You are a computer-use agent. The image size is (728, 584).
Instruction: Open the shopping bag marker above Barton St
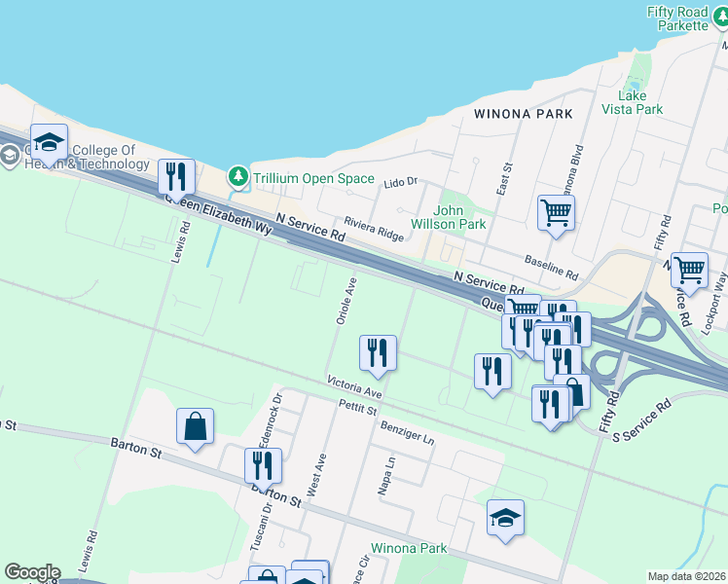click(195, 427)
